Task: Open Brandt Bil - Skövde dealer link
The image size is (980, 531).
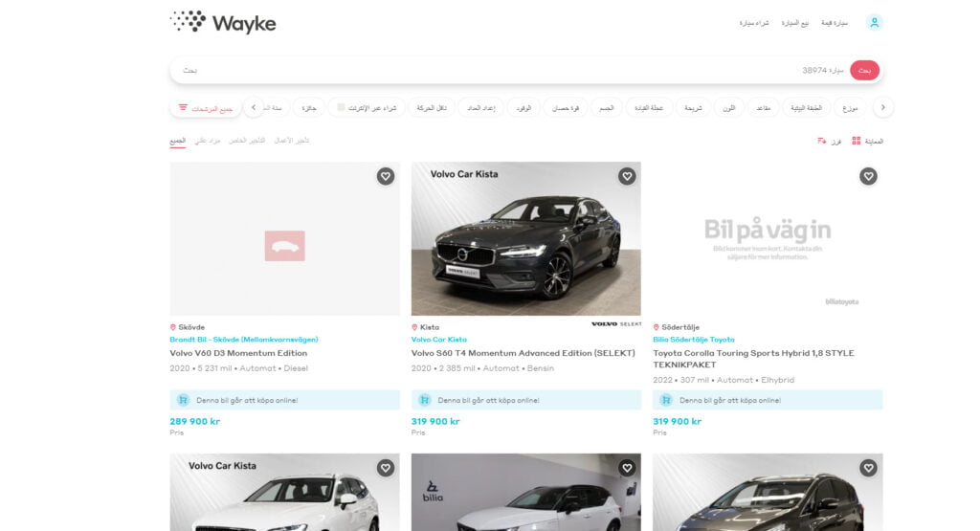Action: [244, 340]
